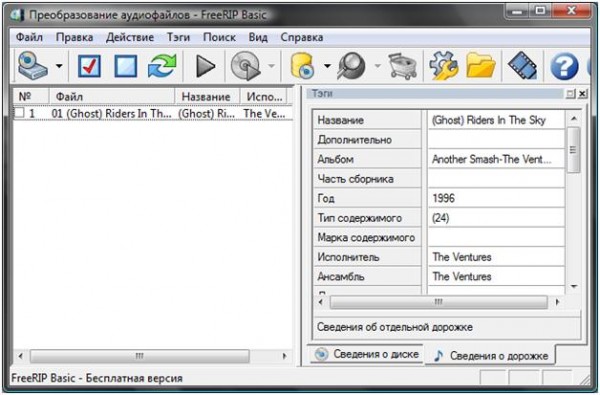Image resolution: width=600 pixels, height=395 pixels.
Task: Open the Файл menu
Action: [x=29, y=37]
